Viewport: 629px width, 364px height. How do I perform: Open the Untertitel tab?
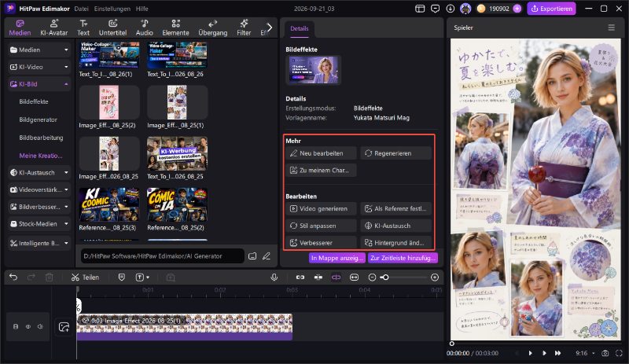point(112,28)
